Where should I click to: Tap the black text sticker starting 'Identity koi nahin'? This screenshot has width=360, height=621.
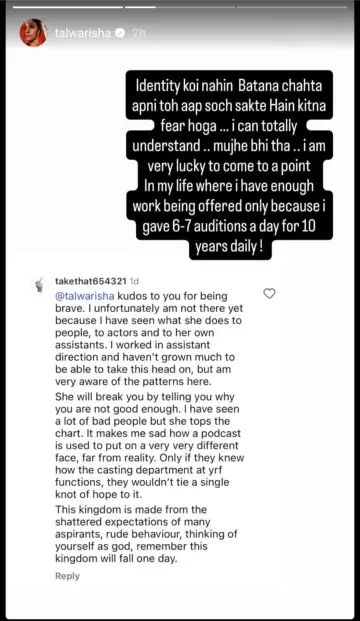click(229, 166)
